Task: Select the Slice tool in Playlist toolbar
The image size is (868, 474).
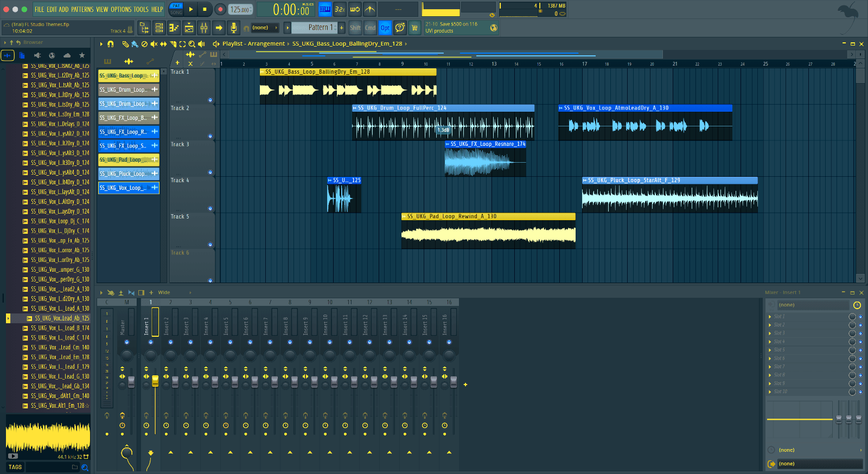Action: coord(173,44)
